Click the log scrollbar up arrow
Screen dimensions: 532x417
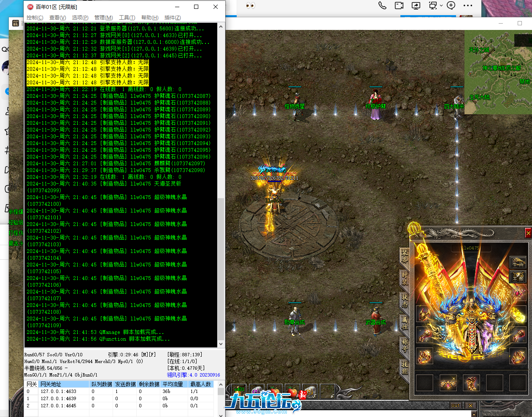(221, 27)
